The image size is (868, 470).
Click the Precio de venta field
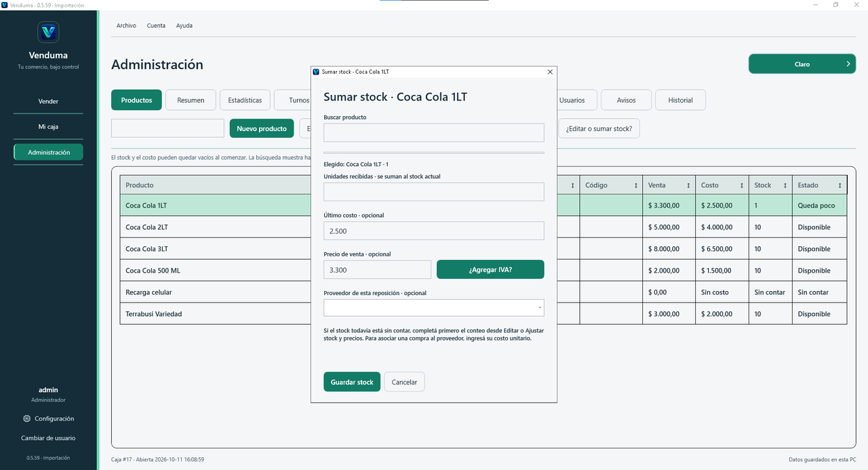pyautogui.click(x=377, y=269)
